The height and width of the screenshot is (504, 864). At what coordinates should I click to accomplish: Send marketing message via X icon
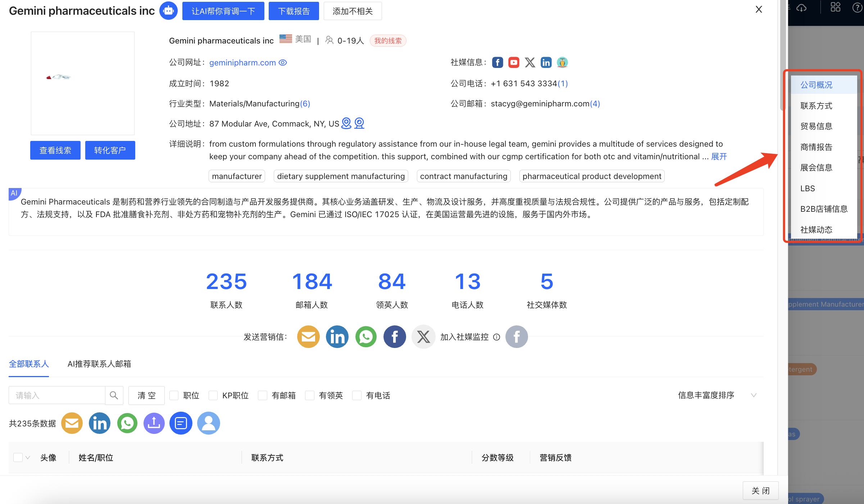point(423,337)
